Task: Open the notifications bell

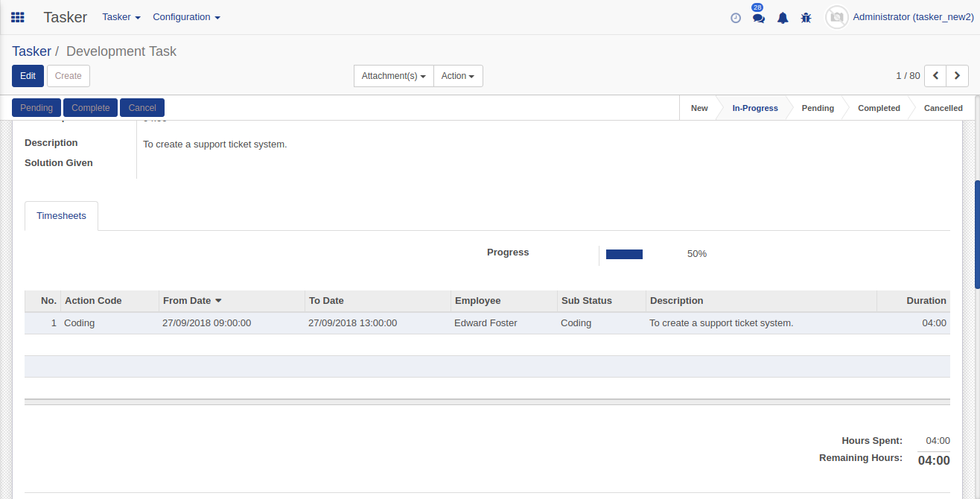Action: [783, 18]
